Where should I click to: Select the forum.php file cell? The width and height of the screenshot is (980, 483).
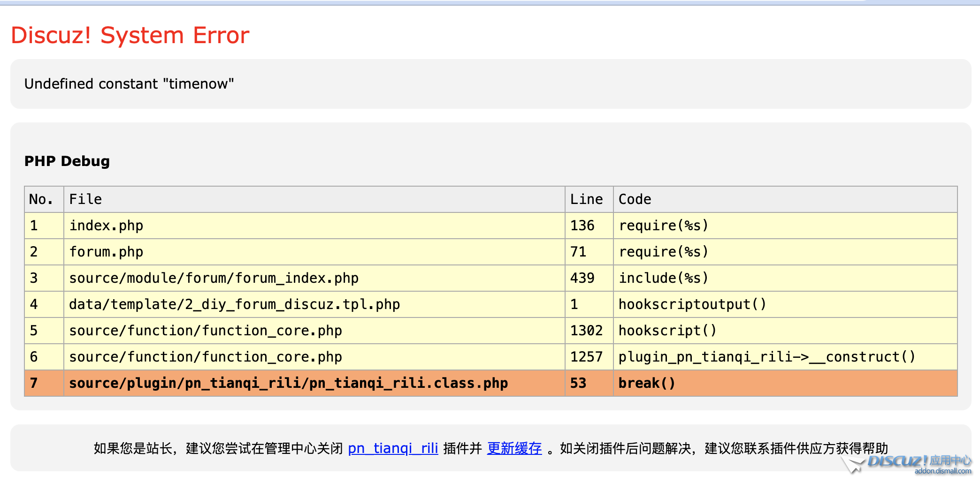106,252
